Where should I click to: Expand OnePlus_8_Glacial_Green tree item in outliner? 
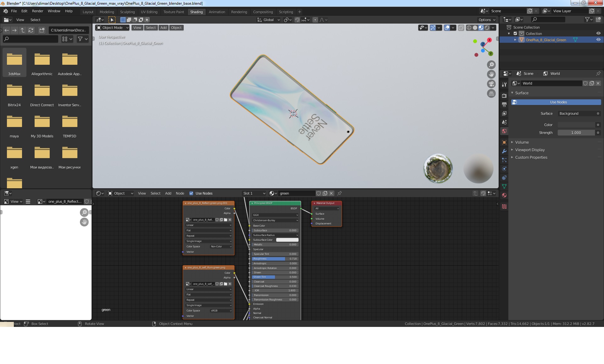pos(515,40)
